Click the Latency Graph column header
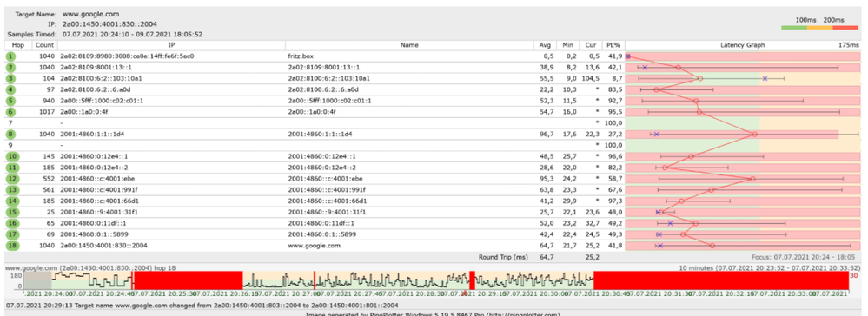The height and width of the screenshot is (316, 868). 743,45
